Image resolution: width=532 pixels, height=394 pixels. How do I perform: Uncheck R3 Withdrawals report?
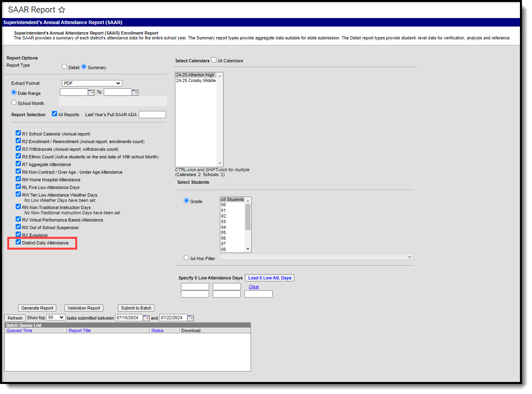coord(18,148)
